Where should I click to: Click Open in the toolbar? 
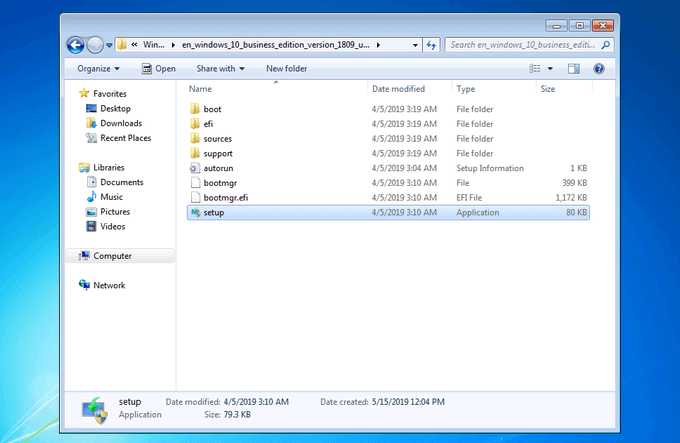159,68
